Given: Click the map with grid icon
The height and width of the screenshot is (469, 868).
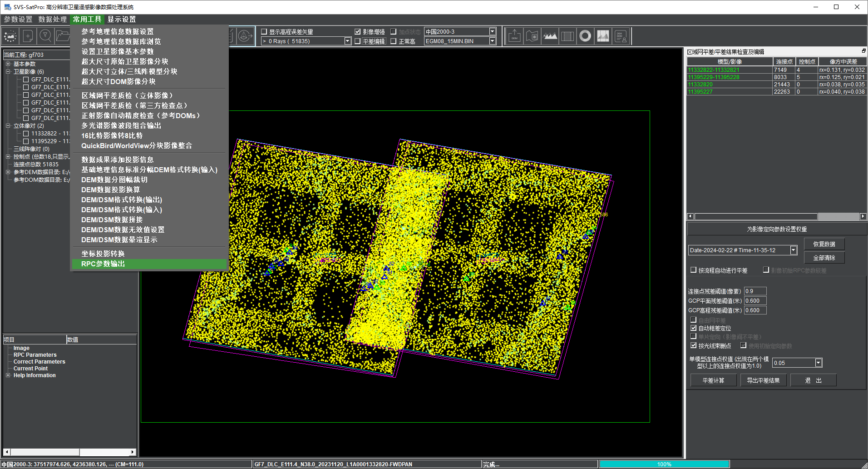Looking at the screenshot, I should tap(532, 36).
